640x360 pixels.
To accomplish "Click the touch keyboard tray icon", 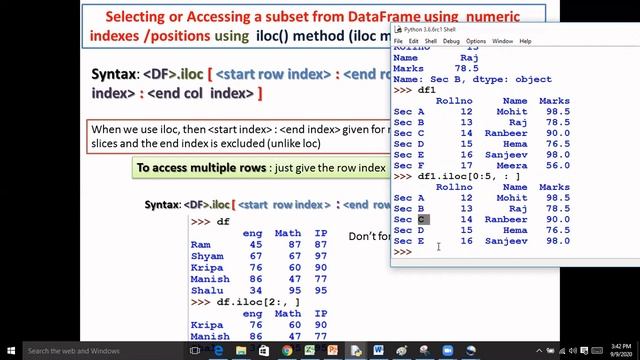I will (597, 351).
